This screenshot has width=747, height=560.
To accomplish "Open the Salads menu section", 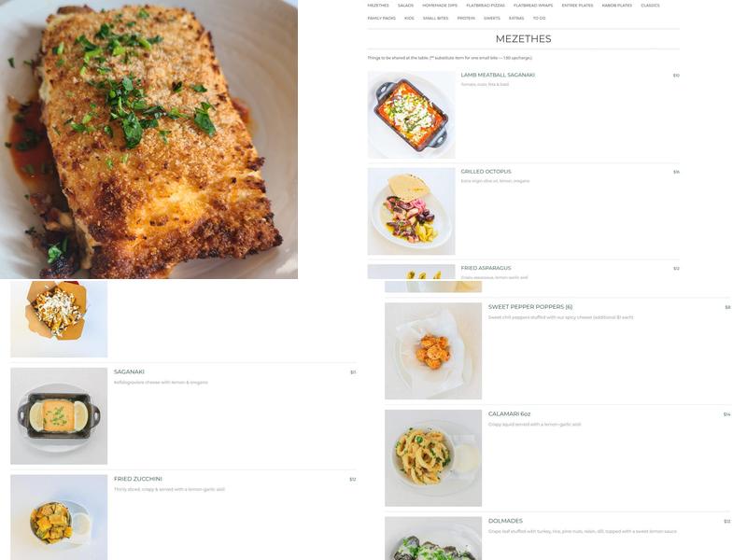I will (405, 6).
